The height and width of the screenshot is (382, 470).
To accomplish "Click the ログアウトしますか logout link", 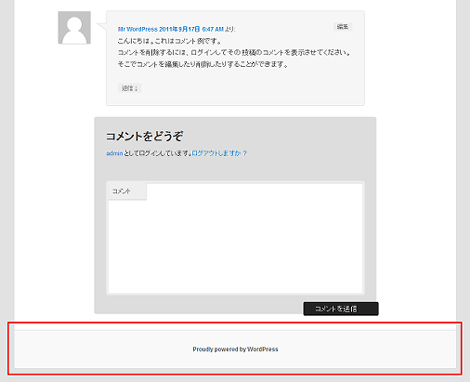I will tap(219, 153).
